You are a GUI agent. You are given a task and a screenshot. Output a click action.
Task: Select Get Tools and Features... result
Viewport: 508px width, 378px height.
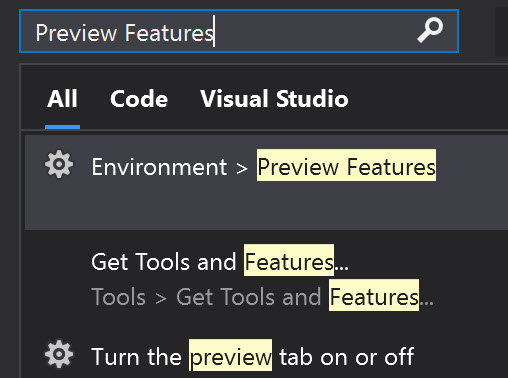point(220,262)
